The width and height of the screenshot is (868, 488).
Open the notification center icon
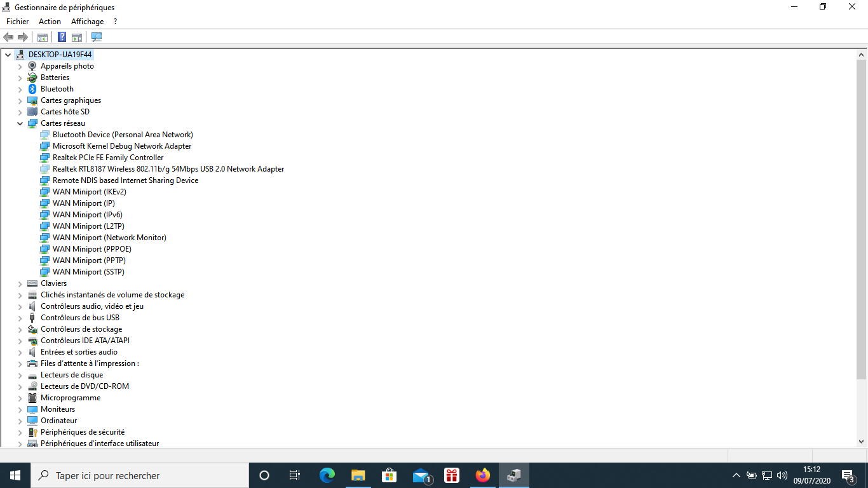pyautogui.click(x=848, y=475)
